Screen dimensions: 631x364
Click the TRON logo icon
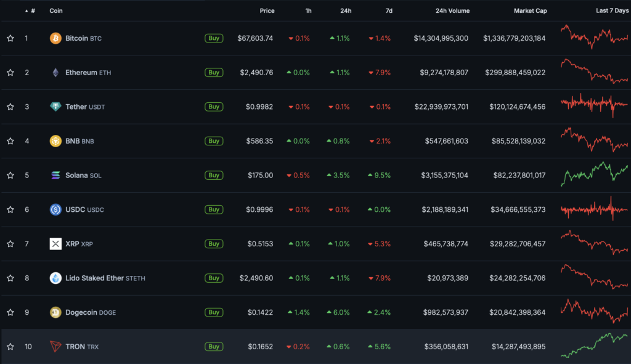(x=55, y=347)
